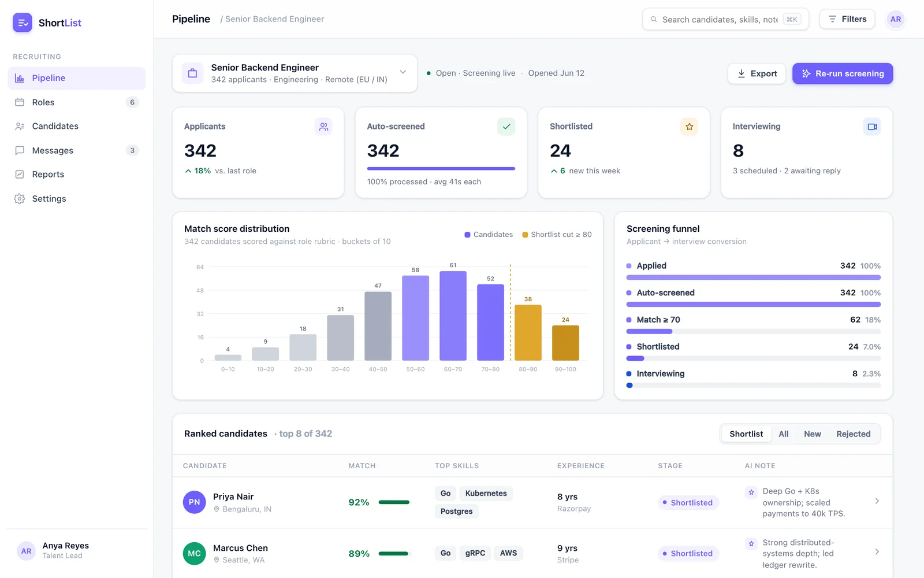
Task: Click the Kubernetes skill tag
Action: click(x=486, y=494)
